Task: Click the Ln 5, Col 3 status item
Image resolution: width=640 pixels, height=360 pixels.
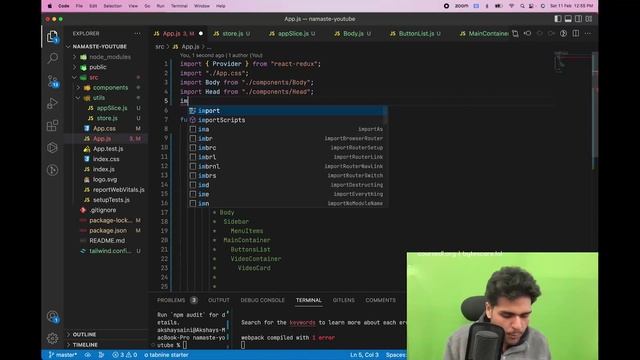Action: [364, 355]
